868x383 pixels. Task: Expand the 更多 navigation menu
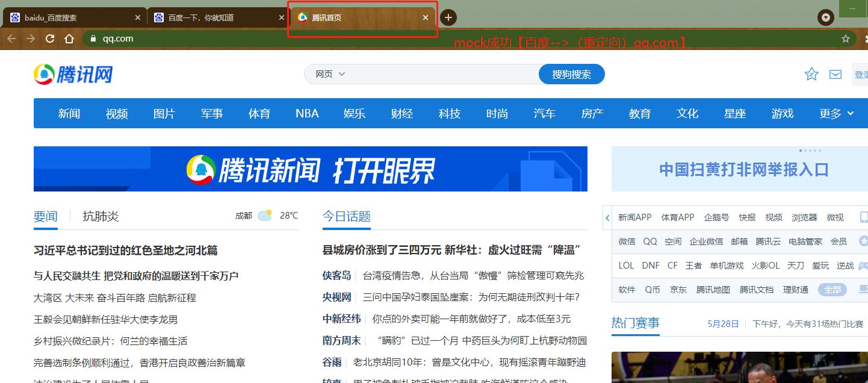(x=837, y=113)
